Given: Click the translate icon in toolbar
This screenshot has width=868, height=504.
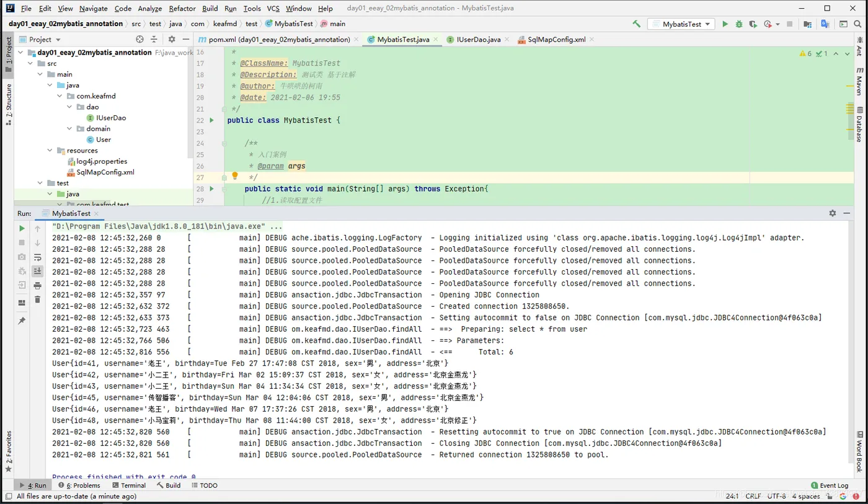Looking at the screenshot, I should 825,24.
